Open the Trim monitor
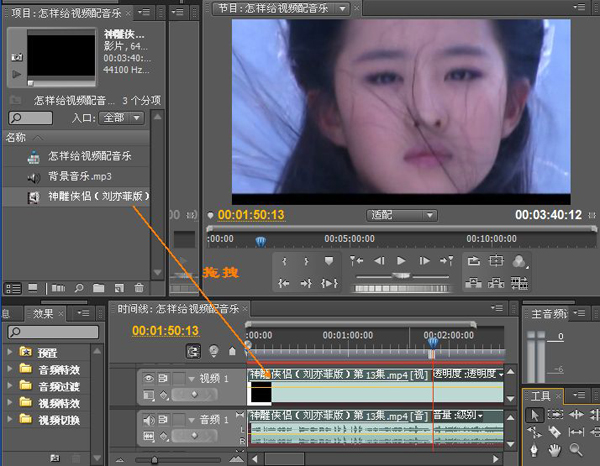The image size is (600, 466). (519, 283)
